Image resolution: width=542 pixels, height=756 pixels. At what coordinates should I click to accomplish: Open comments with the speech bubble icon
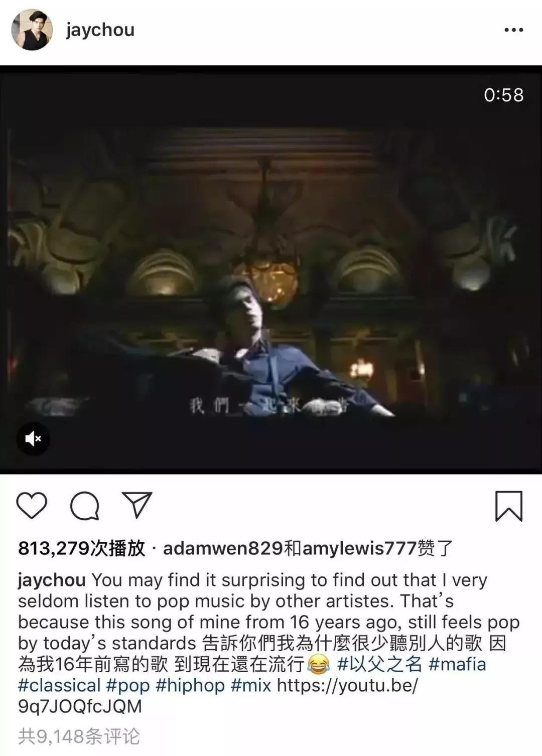point(85,506)
